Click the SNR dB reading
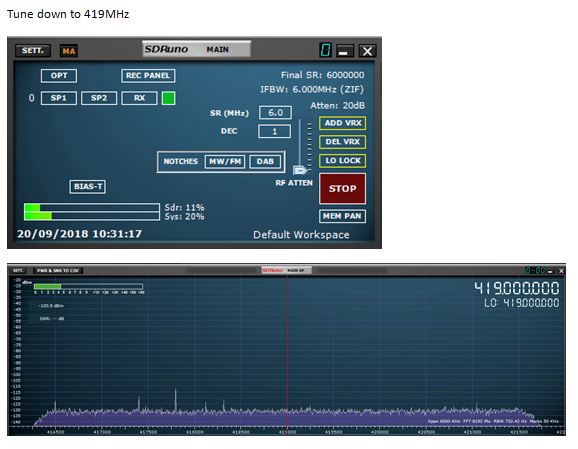Image resolution: width=578 pixels, height=449 pixels. pyautogui.click(x=52, y=319)
